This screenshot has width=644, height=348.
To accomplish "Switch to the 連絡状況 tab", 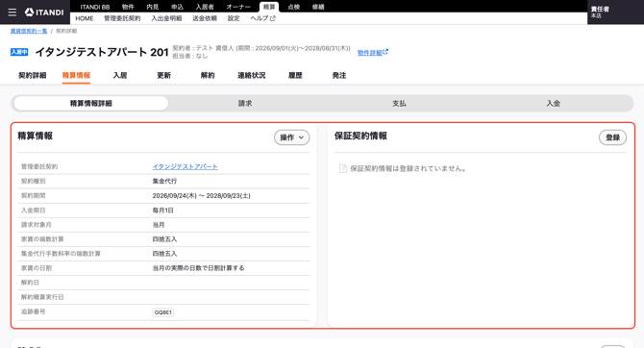I will pyautogui.click(x=252, y=76).
